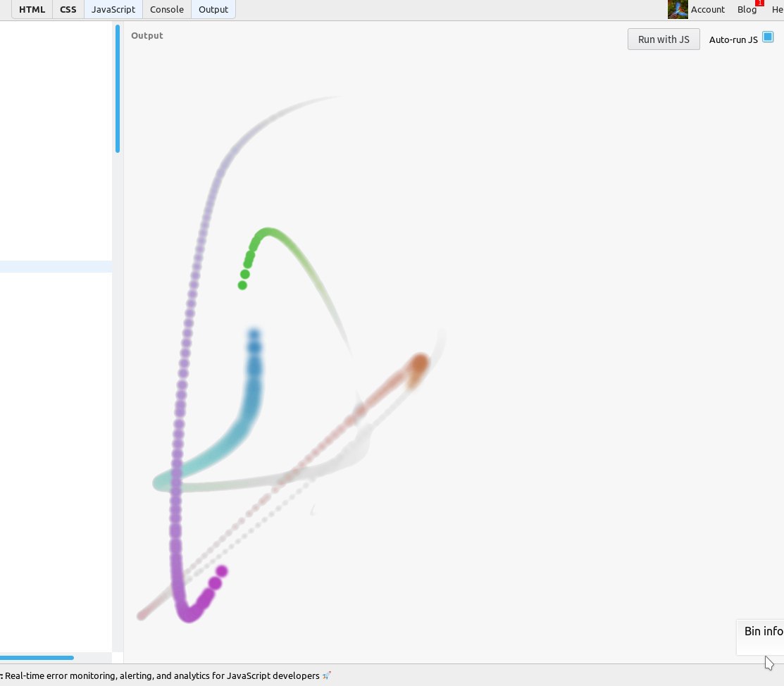Toggle the JavaScript panel on or off
Viewport: 784px width, 686px height.
[113, 9]
